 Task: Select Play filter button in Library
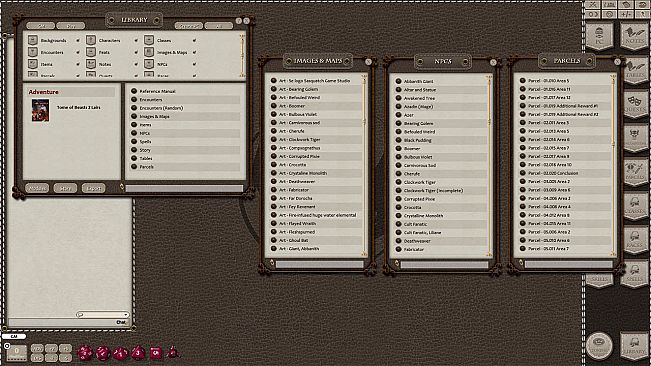pyautogui.click(x=71, y=26)
